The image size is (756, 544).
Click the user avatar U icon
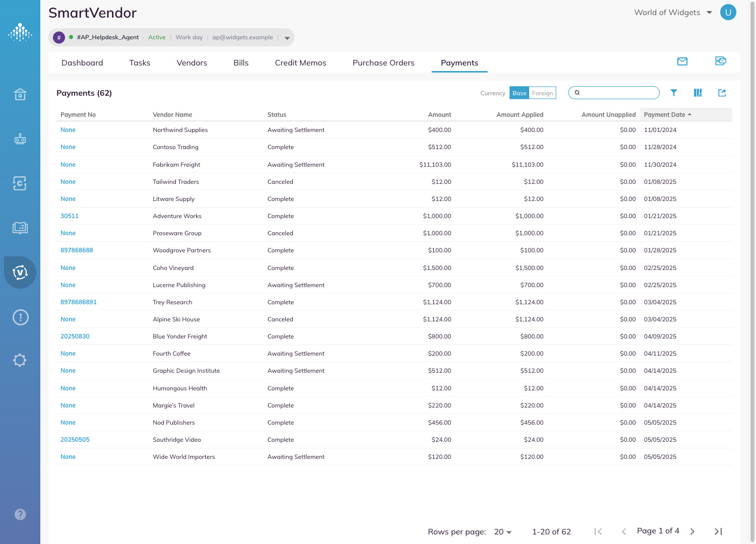click(728, 12)
